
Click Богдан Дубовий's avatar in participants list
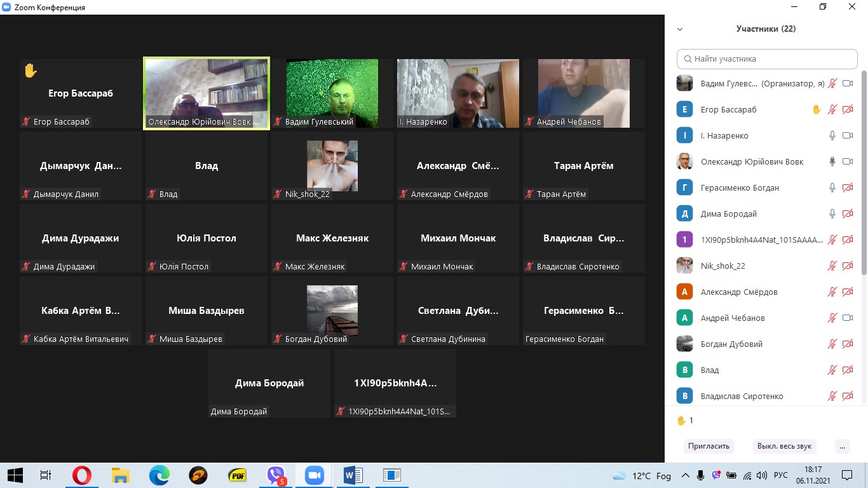pos(684,344)
